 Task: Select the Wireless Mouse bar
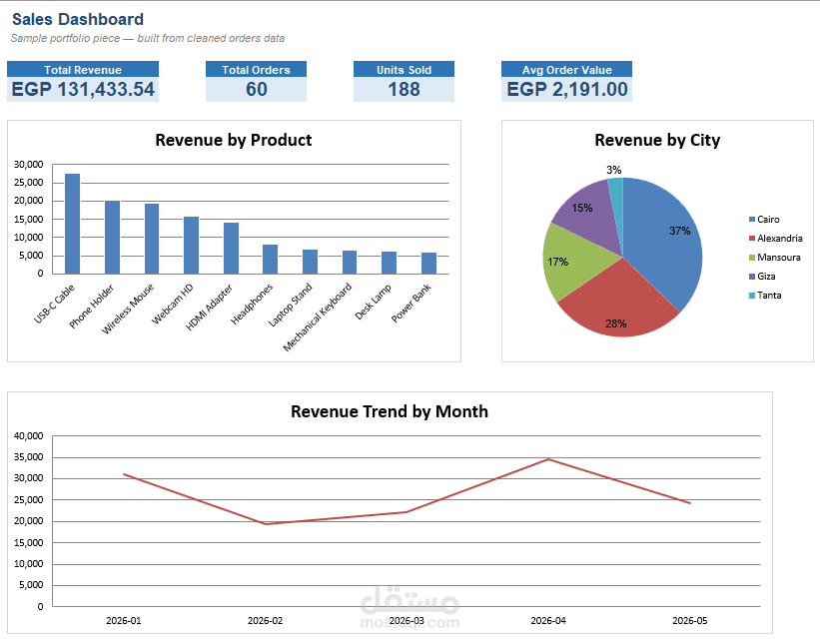click(152, 239)
